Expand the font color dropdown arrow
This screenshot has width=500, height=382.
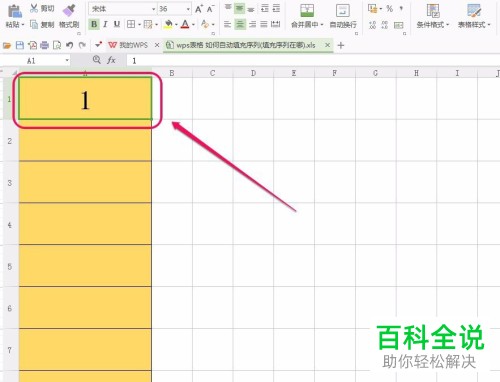[193, 25]
